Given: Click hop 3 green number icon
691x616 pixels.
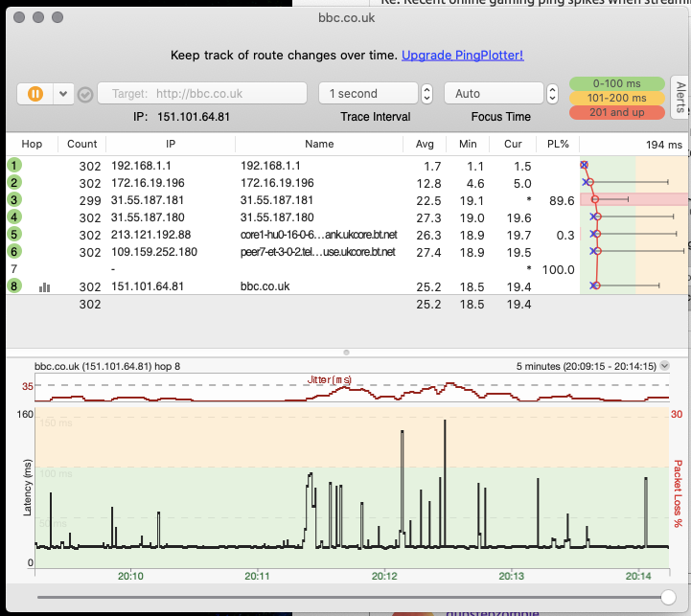Looking at the screenshot, I should click(x=14, y=200).
